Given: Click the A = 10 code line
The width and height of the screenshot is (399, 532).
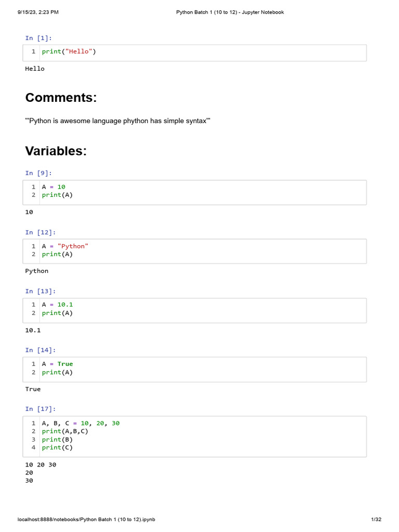Looking at the screenshot, I should pos(54,187).
